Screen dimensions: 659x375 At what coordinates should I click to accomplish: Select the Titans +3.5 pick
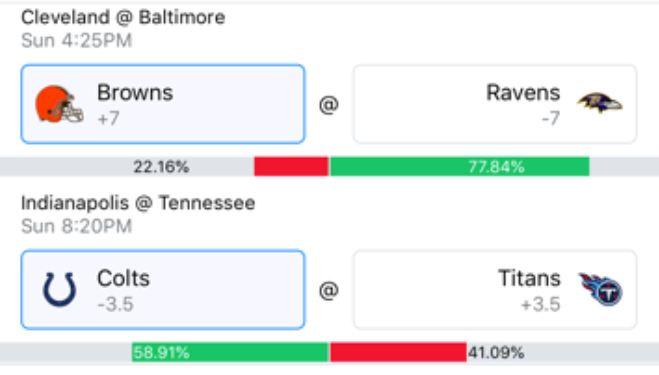495,290
